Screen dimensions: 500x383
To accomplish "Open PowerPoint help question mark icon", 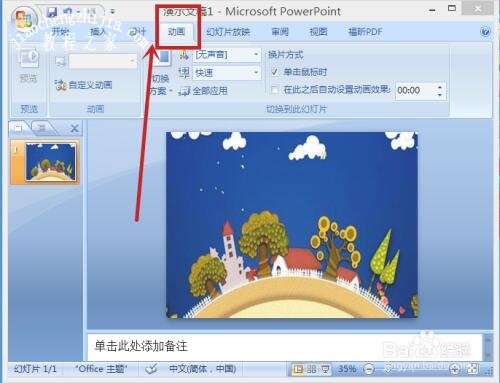I will [x=485, y=32].
